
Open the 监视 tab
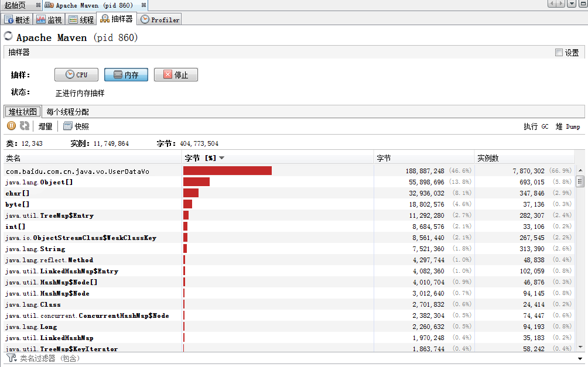pyautogui.click(x=49, y=19)
